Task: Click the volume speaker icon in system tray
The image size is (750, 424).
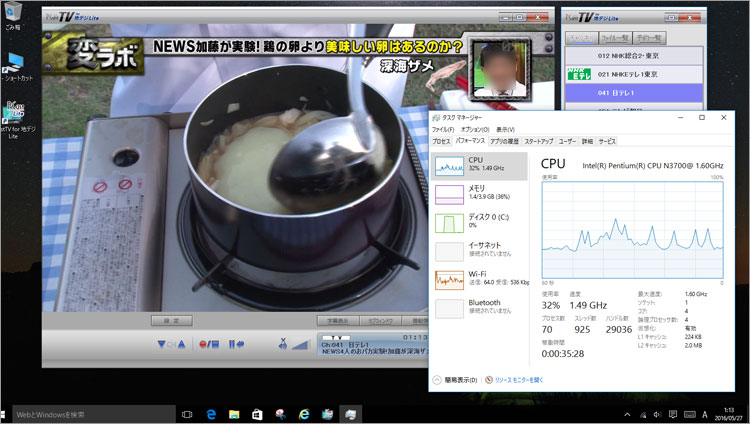Action: click(658, 414)
